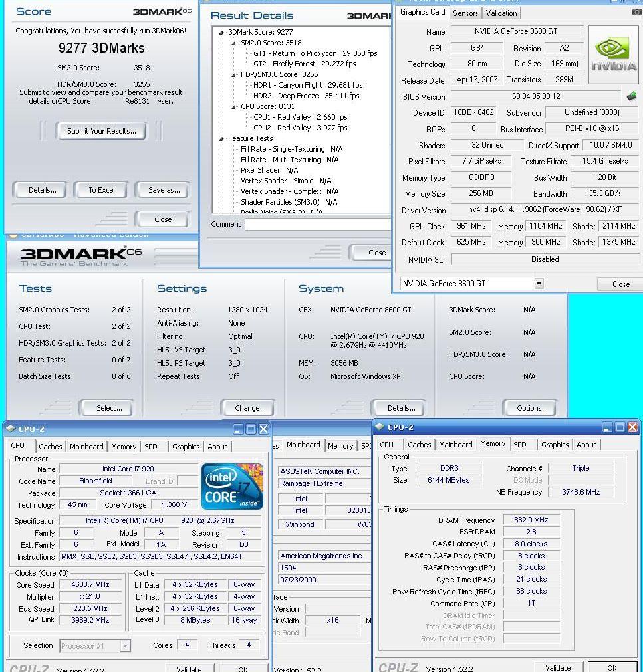The image size is (643, 672).
Task: Click the 9277 3DMarks score text
Action: pos(102,48)
